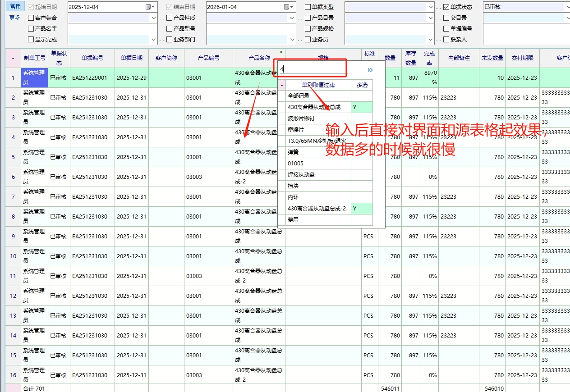Tick the 产品目录 checkbox
The image size is (570, 392).
308,18
